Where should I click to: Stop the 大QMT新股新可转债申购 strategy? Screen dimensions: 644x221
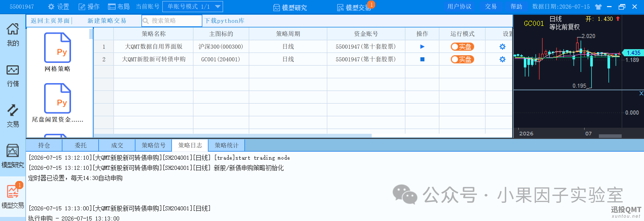click(x=422, y=59)
